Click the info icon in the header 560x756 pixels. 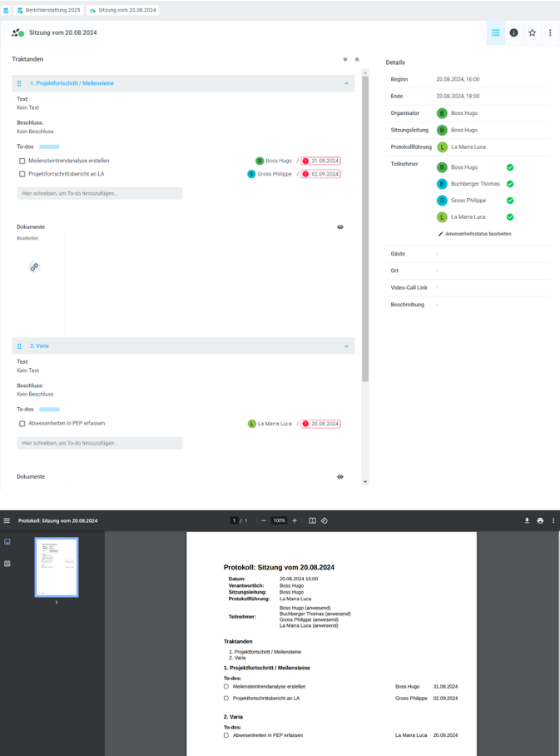pyautogui.click(x=513, y=33)
